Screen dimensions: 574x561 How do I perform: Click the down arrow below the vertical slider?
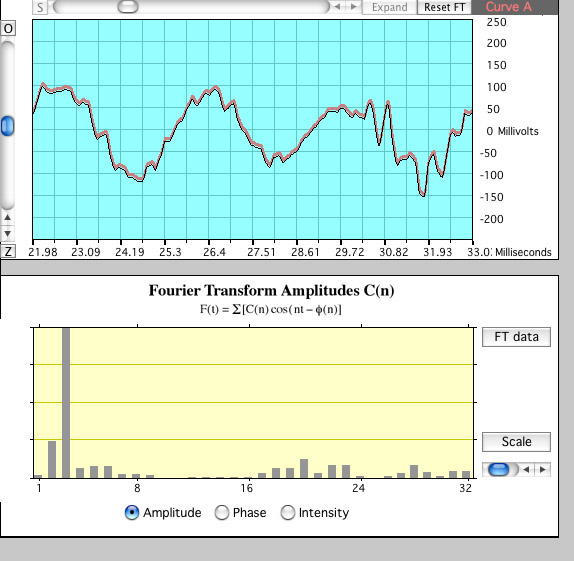(x=7, y=233)
